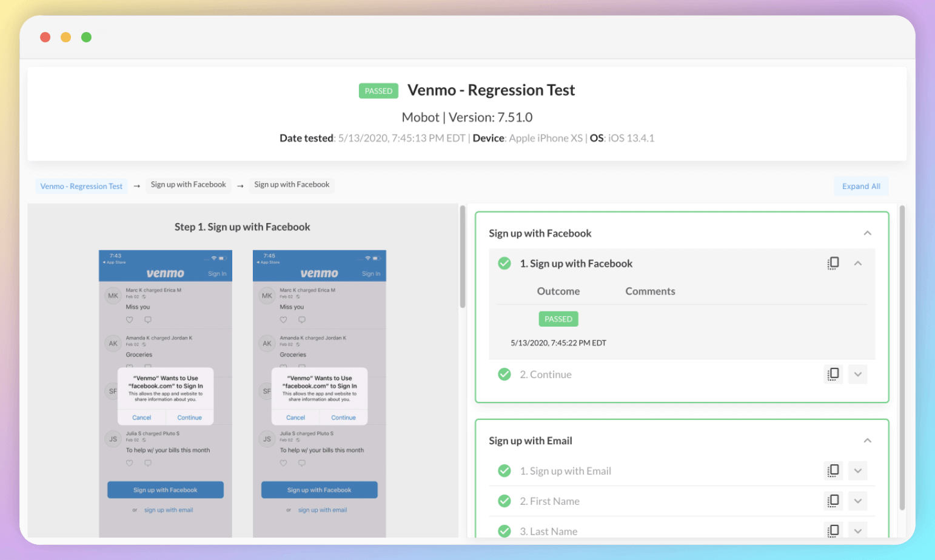Viewport: 935px width, 560px height.
Task: Click the Venmo - Regression Test title
Action: click(491, 90)
